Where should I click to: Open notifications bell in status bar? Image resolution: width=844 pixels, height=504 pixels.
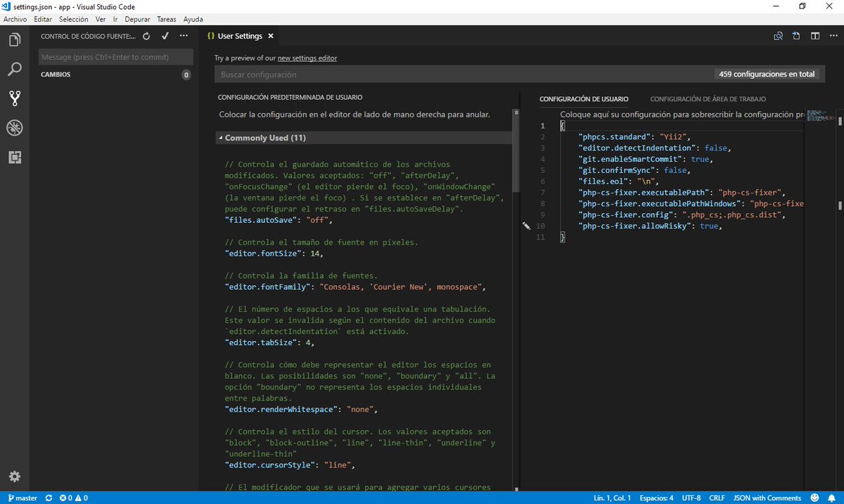[x=831, y=498]
